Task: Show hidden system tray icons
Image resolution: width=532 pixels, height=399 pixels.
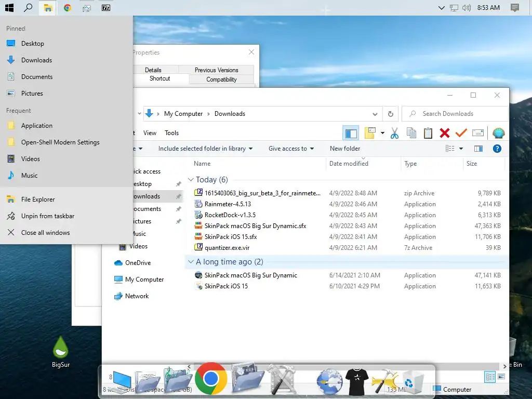Action: (441, 7)
